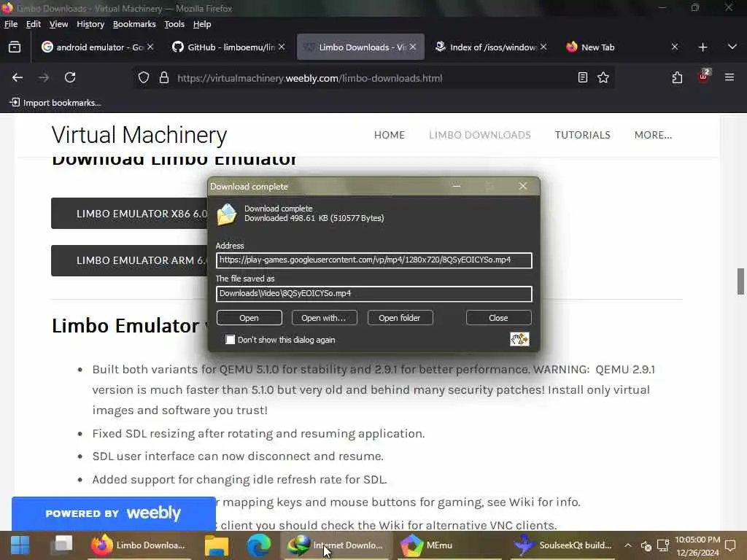Go back with the browser back arrow
The width and height of the screenshot is (747, 560).
[18, 77]
